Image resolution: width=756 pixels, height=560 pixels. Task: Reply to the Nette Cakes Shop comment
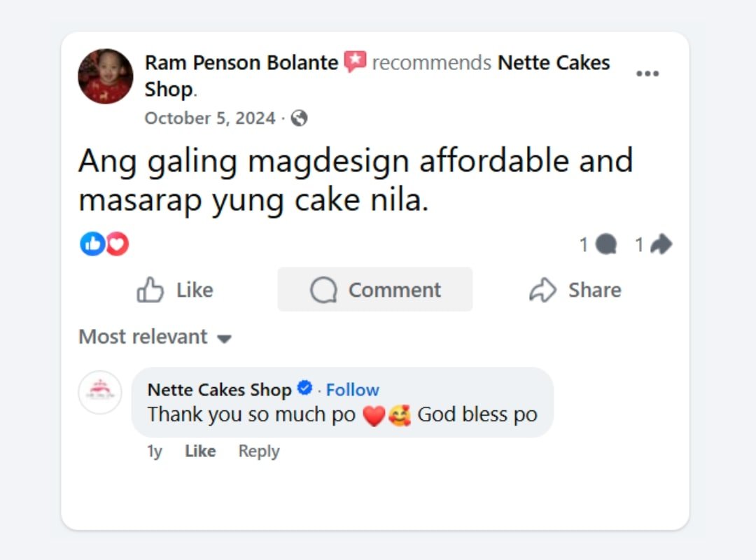coord(259,451)
